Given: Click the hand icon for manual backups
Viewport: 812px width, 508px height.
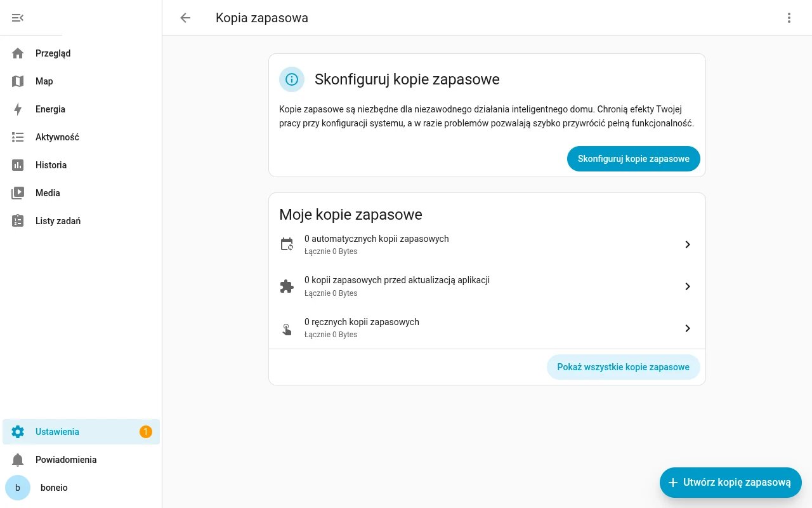Looking at the screenshot, I should [x=287, y=328].
